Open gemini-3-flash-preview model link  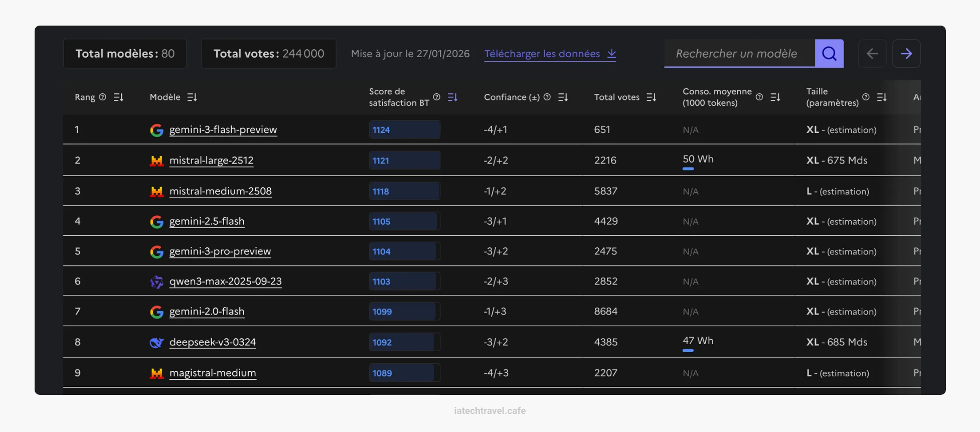(223, 129)
